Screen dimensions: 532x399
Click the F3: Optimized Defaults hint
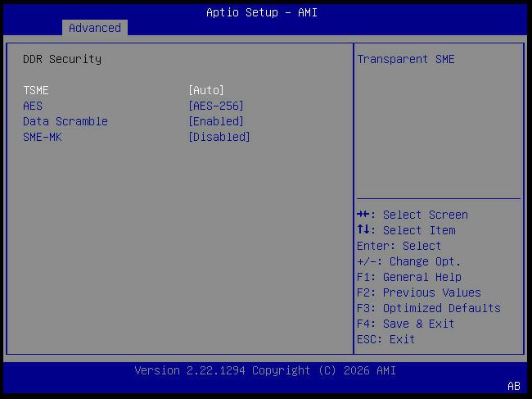(x=429, y=308)
